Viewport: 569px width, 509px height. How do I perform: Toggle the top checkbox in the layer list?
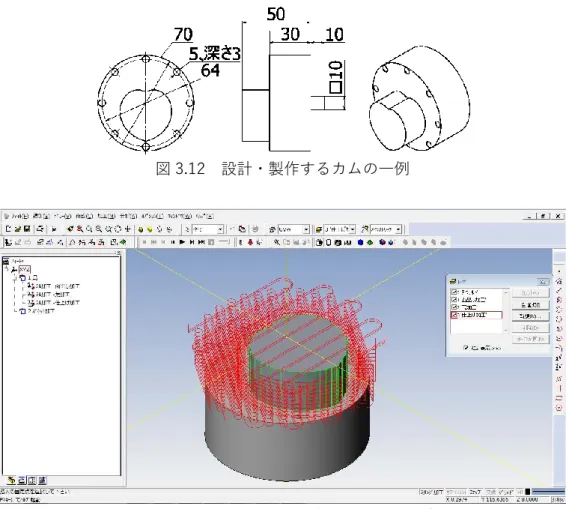tap(454, 292)
